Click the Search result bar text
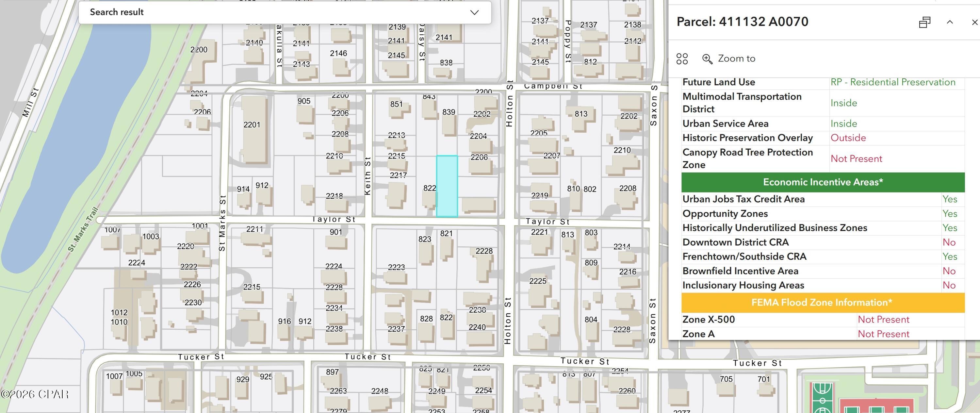 [x=116, y=12]
